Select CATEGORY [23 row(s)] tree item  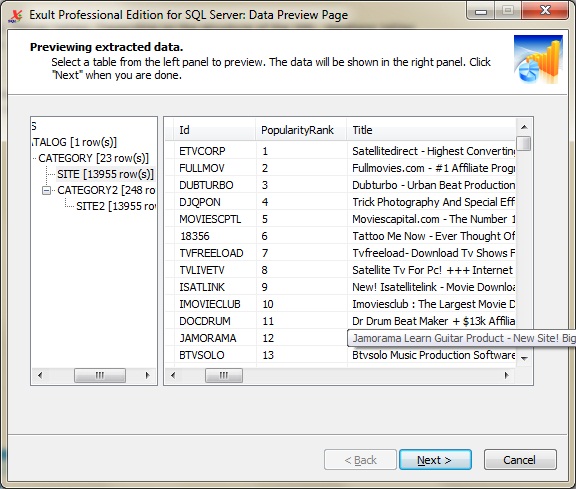pos(93,158)
